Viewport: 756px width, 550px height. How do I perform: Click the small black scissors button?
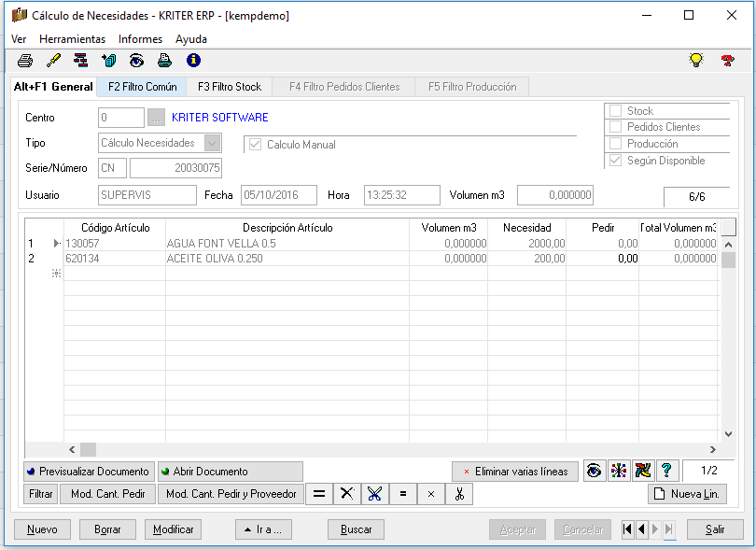459,494
